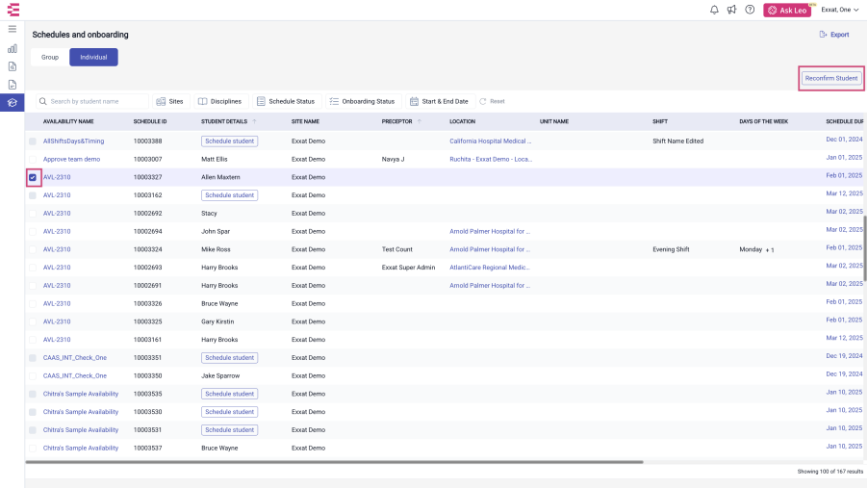
Task: Click the Evening Shift cell
Action: 671,249
